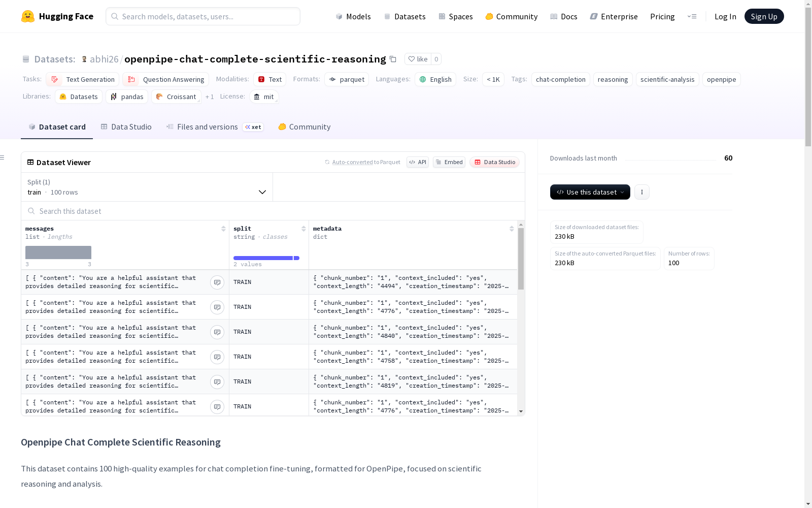Click the pandas library tag

(127, 97)
